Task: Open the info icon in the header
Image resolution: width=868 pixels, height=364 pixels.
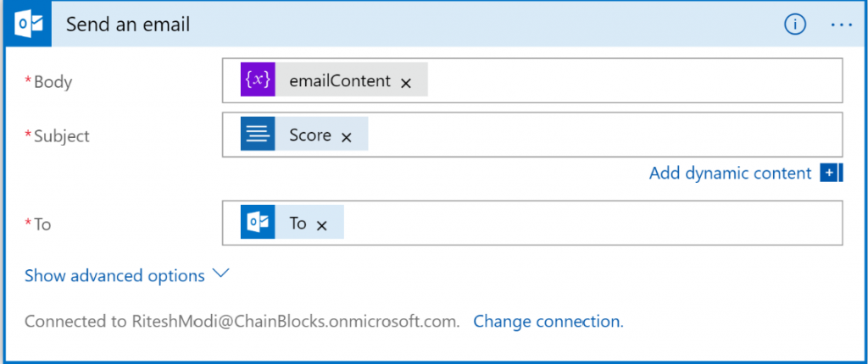Action: [794, 25]
